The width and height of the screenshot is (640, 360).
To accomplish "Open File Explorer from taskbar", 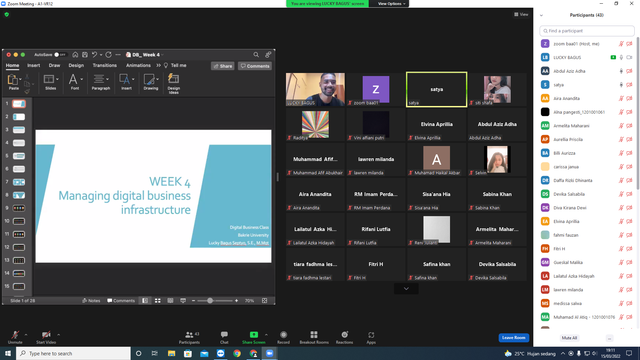I will coord(171,353).
